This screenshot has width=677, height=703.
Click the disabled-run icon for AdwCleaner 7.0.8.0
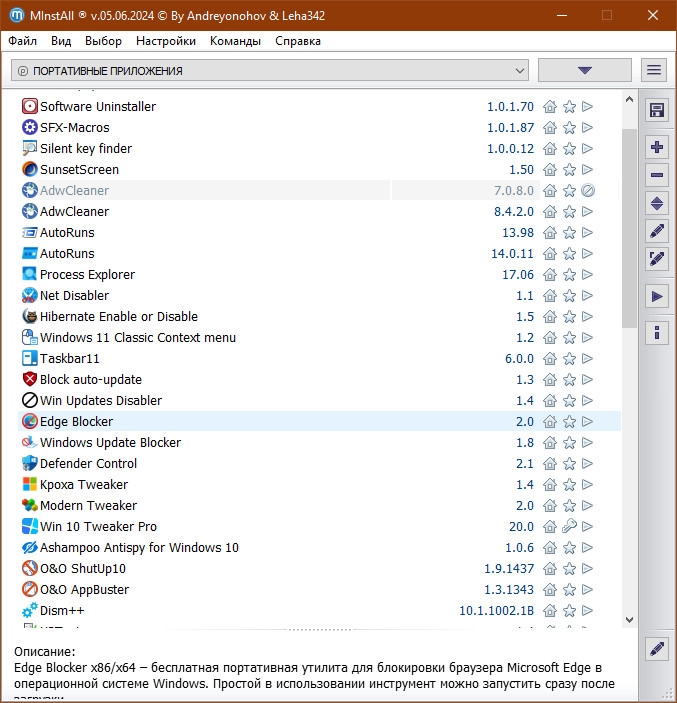588,191
